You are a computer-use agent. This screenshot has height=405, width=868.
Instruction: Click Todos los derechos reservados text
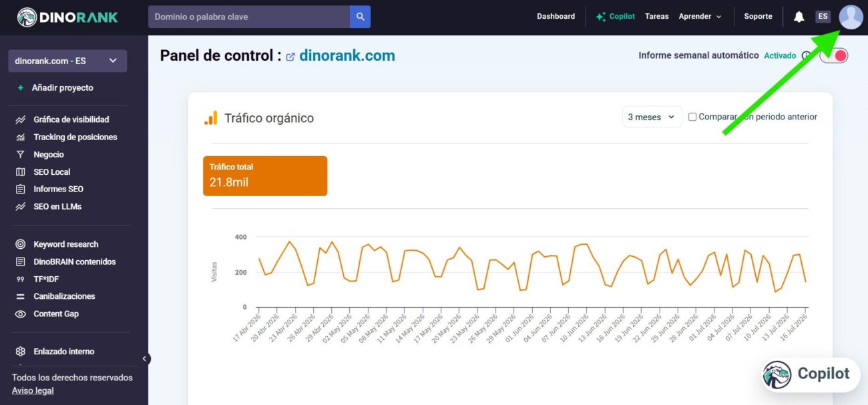pyautogui.click(x=72, y=378)
